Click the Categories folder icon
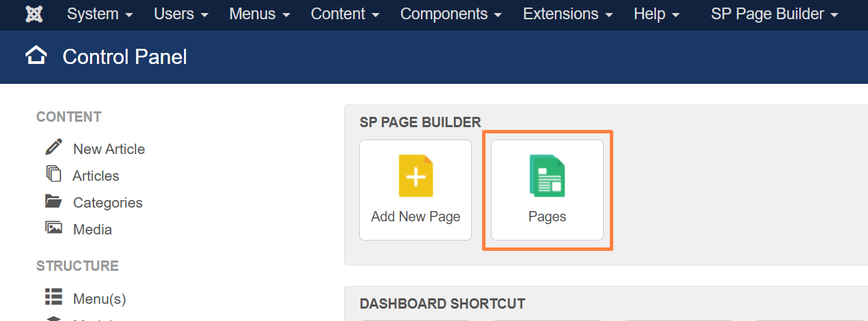This screenshot has width=868, height=321. click(x=54, y=201)
